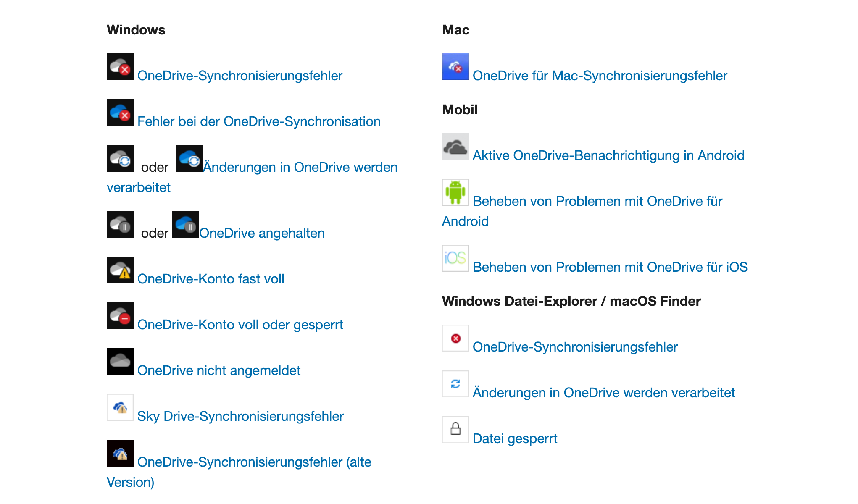Open OneDrive-Konto voll oder gesperrt link
This screenshot has width=858, height=504.
click(240, 325)
